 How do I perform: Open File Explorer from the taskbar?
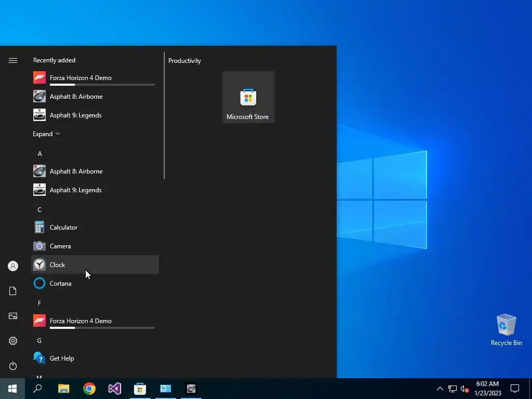pos(63,389)
